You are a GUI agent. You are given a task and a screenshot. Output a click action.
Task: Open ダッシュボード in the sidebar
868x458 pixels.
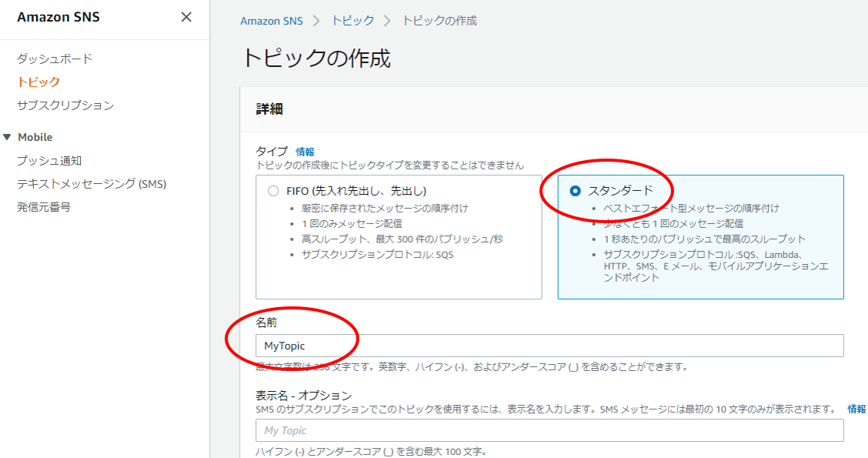click(54, 59)
